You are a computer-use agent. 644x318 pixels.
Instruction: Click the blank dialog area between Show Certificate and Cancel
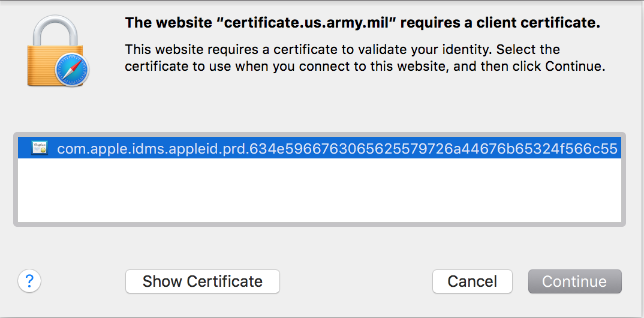click(356, 281)
